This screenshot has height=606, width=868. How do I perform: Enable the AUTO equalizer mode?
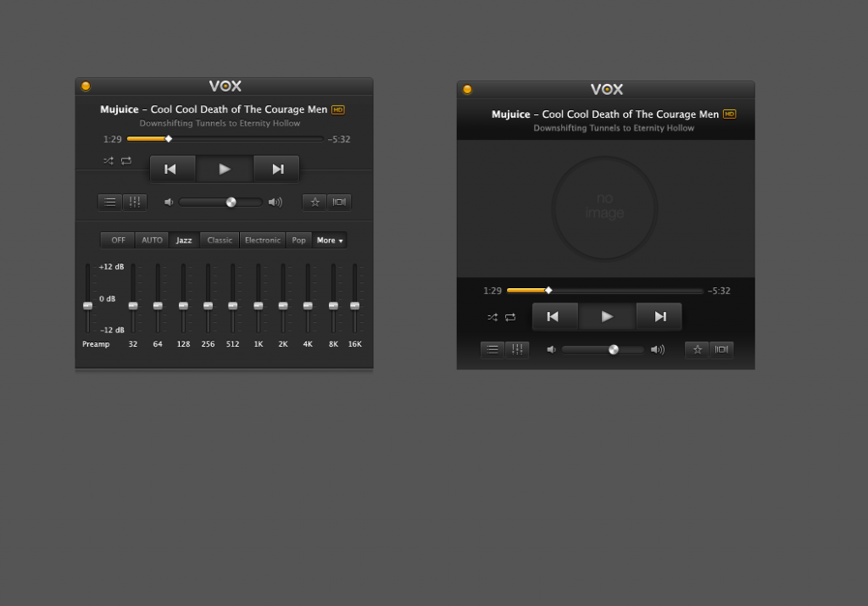(x=152, y=240)
